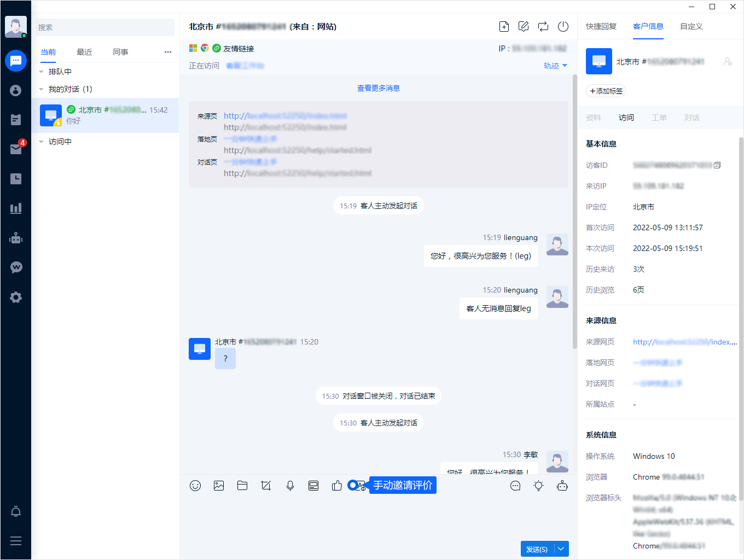The image size is (744, 560).
Task: Click the microphone voice input icon
Action: (x=290, y=486)
